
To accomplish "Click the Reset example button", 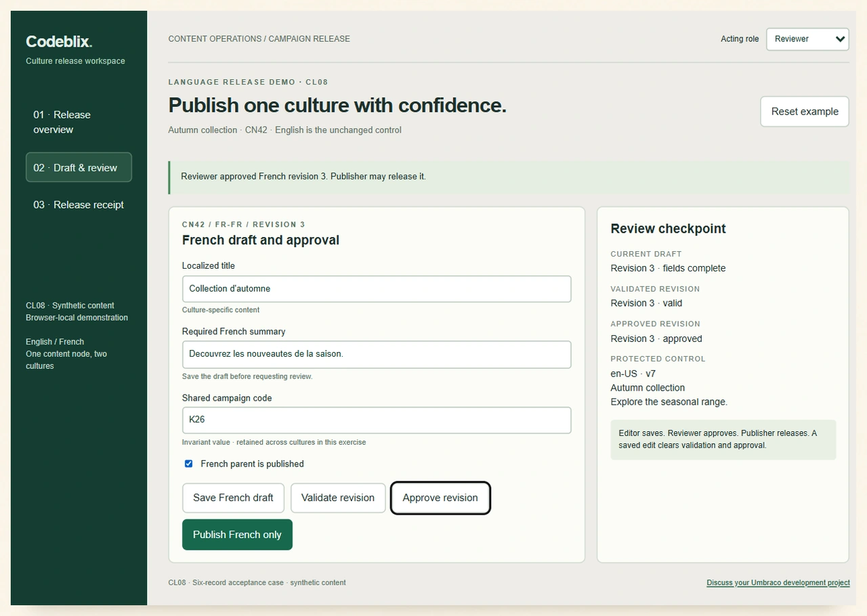I will click(x=805, y=112).
